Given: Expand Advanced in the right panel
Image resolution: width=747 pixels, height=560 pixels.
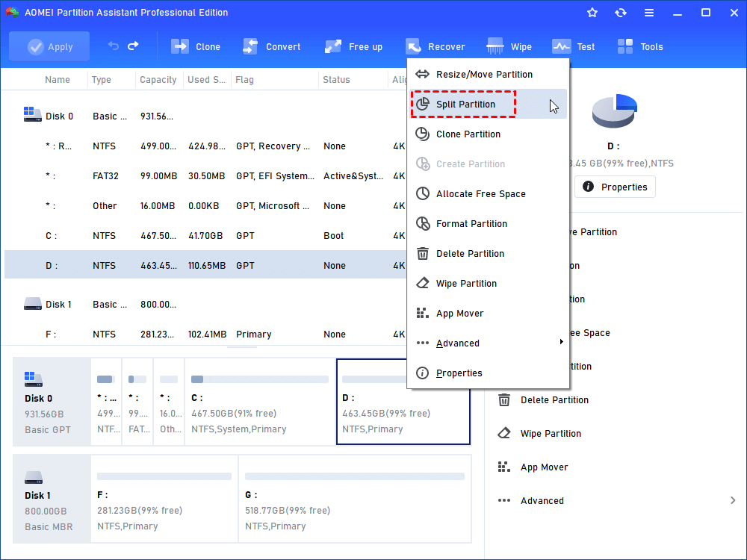Looking at the screenshot, I should [x=616, y=500].
